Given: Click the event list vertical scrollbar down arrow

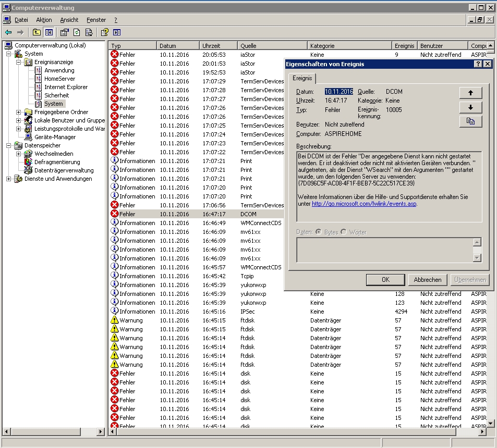Looking at the screenshot, I should pos(490,424).
